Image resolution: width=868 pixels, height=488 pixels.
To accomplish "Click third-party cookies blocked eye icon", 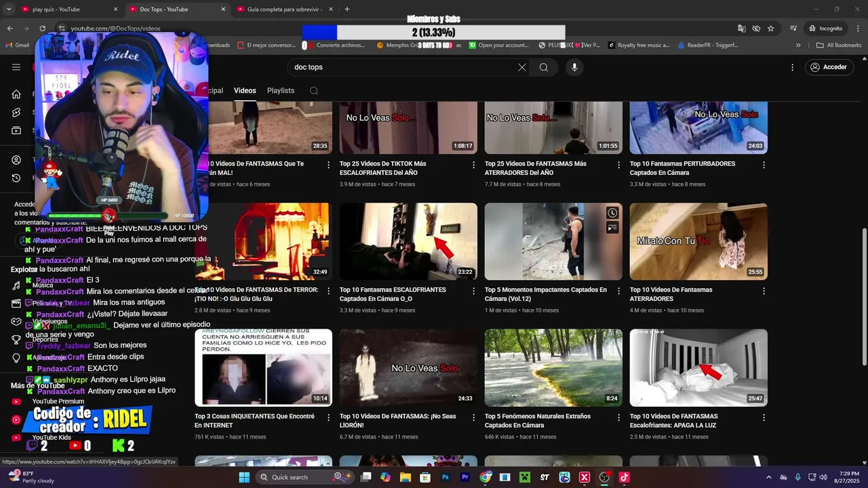I will click(756, 28).
